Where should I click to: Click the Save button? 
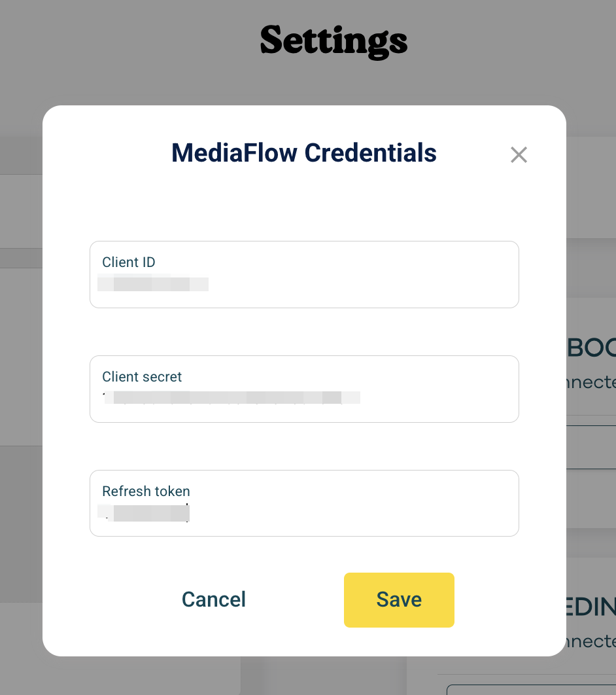tap(399, 599)
